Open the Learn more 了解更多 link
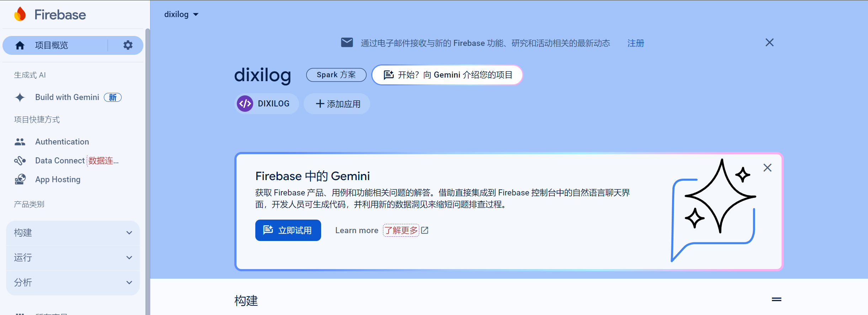The width and height of the screenshot is (868, 315). pos(382,230)
